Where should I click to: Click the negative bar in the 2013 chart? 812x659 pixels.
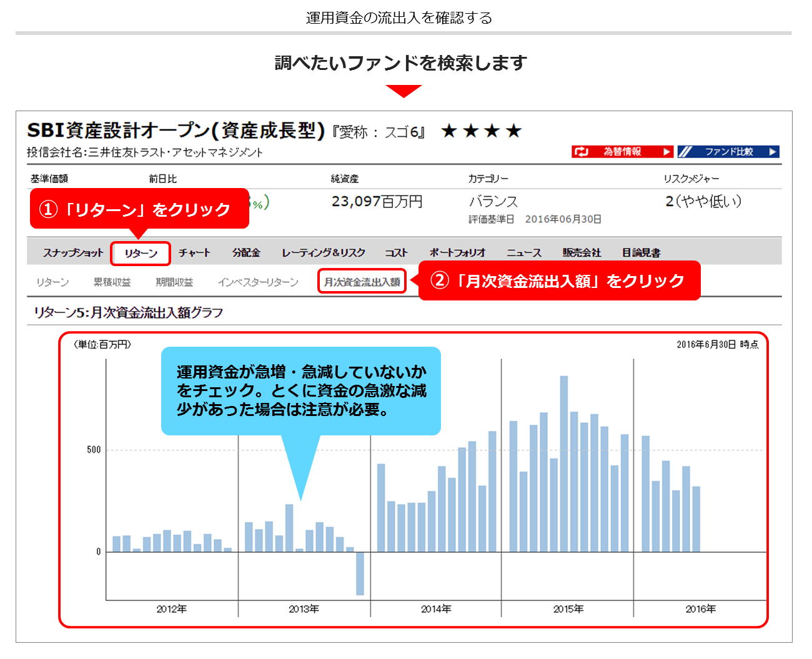tap(360, 573)
